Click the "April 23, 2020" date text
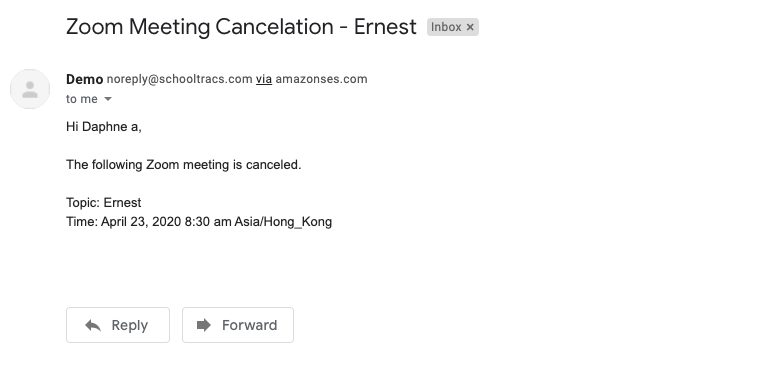Image resolution: width=760 pixels, height=379 pixels. coord(141,222)
